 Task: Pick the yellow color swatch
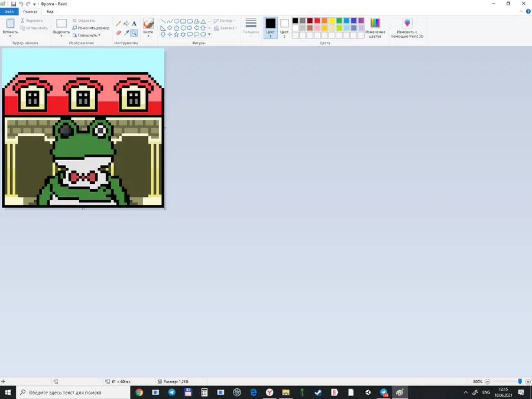pyautogui.click(x=332, y=21)
